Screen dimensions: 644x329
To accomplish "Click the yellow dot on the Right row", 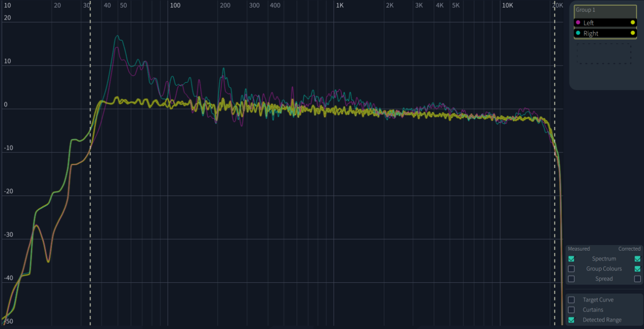I will point(633,33).
